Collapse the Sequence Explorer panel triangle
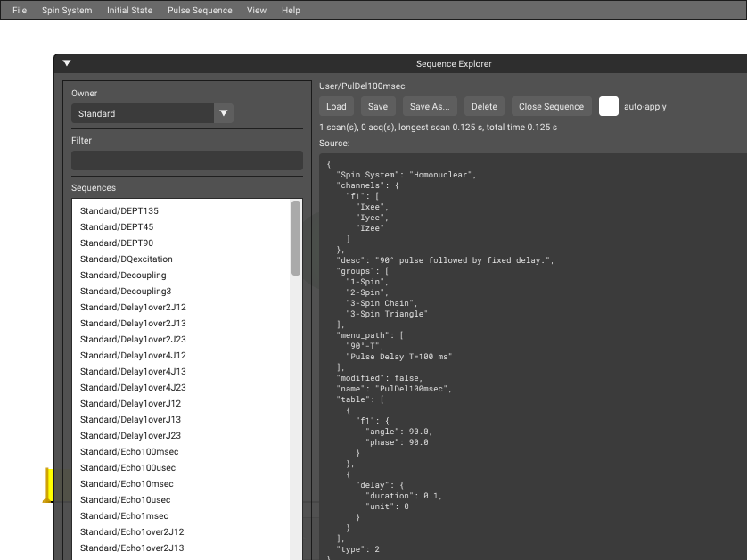The image size is (747, 560). coord(67,63)
